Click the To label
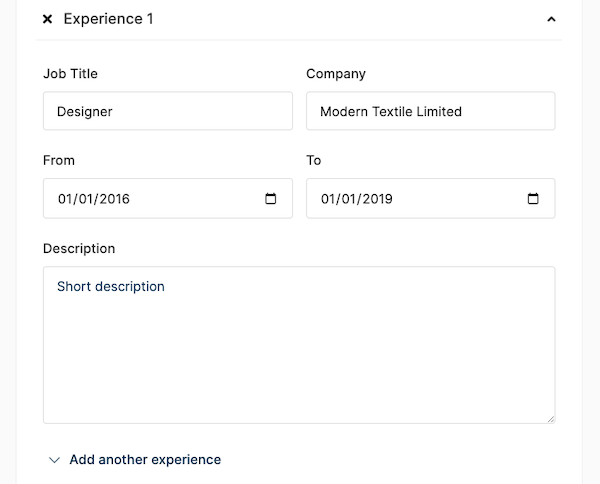The width and height of the screenshot is (600, 484). (x=314, y=160)
